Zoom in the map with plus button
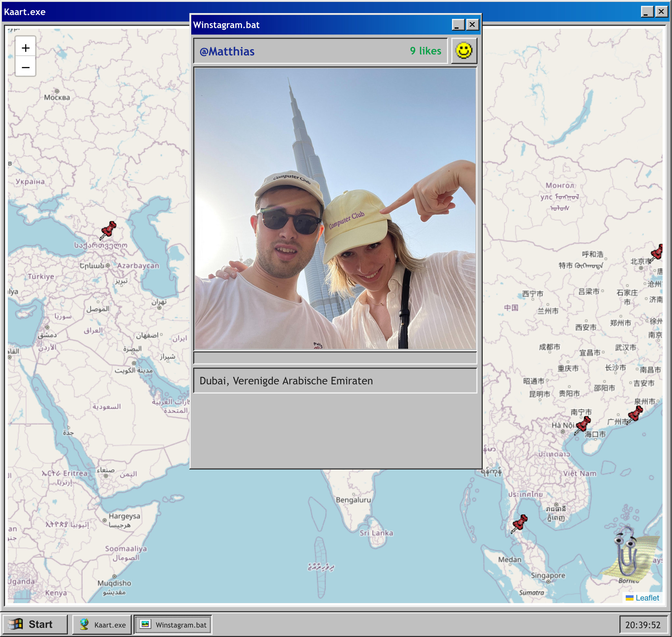This screenshot has height=637, width=672. click(25, 48)
